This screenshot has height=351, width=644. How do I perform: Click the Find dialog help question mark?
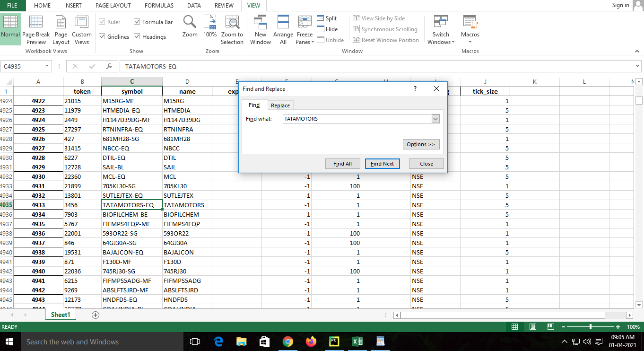pos(415,88)
